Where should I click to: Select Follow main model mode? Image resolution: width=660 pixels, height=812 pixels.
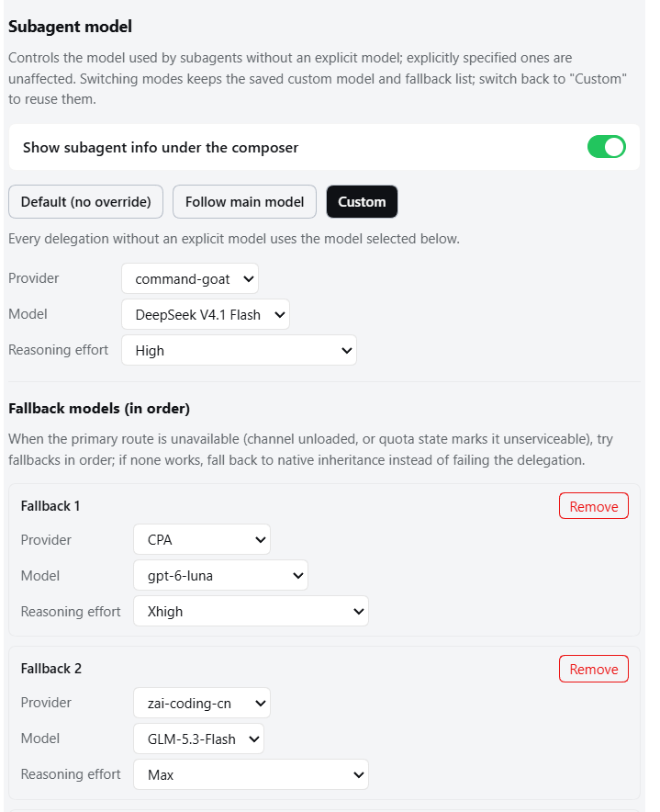244,201
